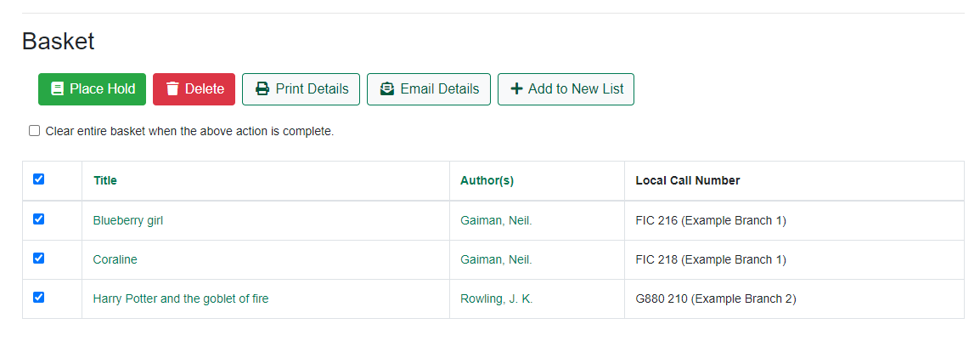Open the Blueberry girl title link
980x341 pixels.
pos(128,220)
